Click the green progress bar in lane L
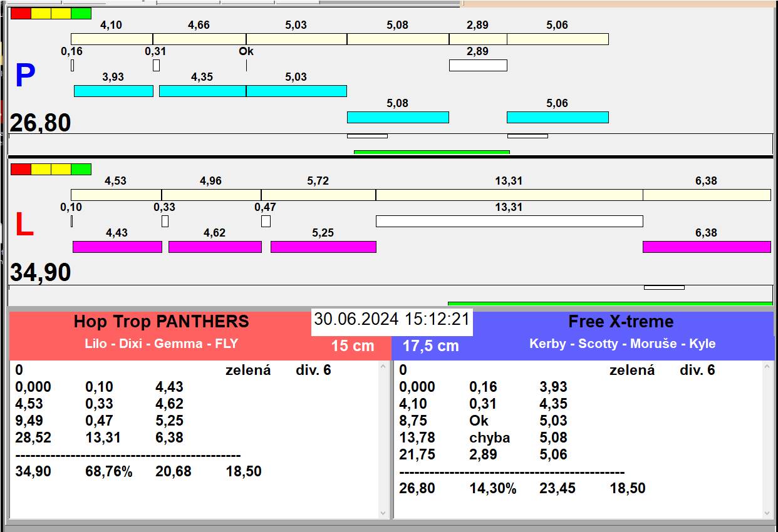Screen dimensions: 778x532 pos(610,304)
